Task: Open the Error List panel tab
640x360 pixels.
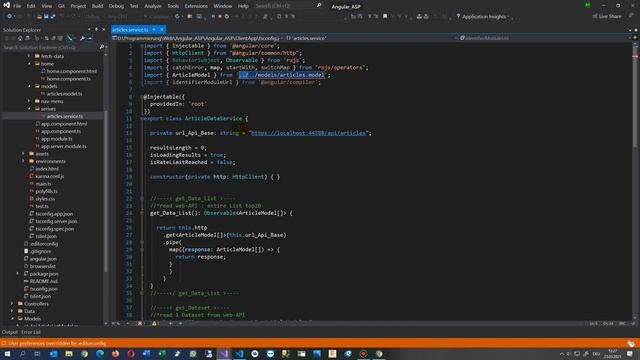Action: coord(31,332)
